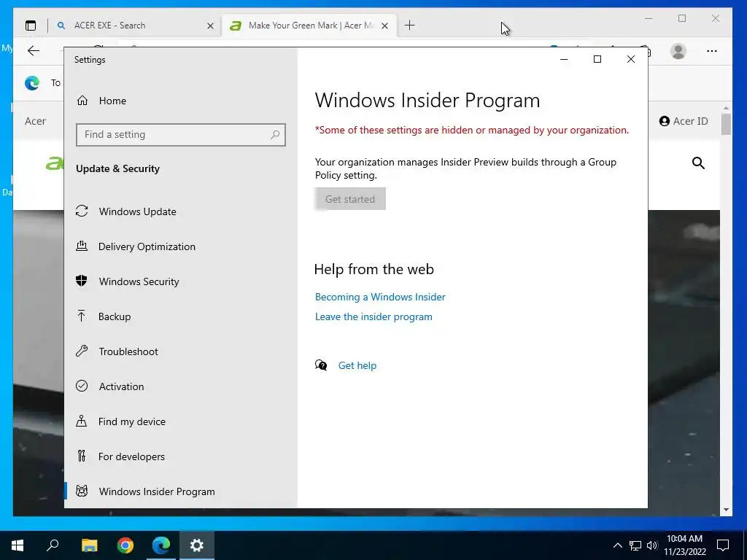Click the Edge page vertical scrollbar thumb

click(726, 124)
